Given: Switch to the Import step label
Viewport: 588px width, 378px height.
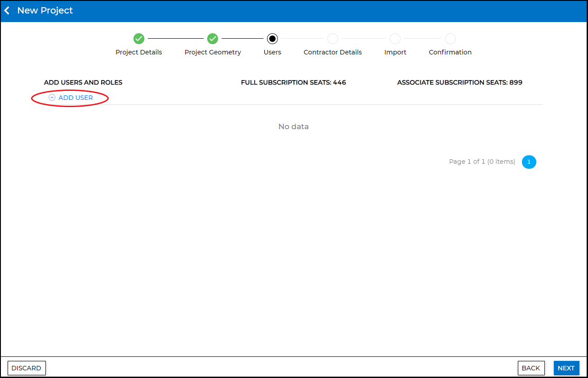Looking at the screenshot, I should (395, 52).
